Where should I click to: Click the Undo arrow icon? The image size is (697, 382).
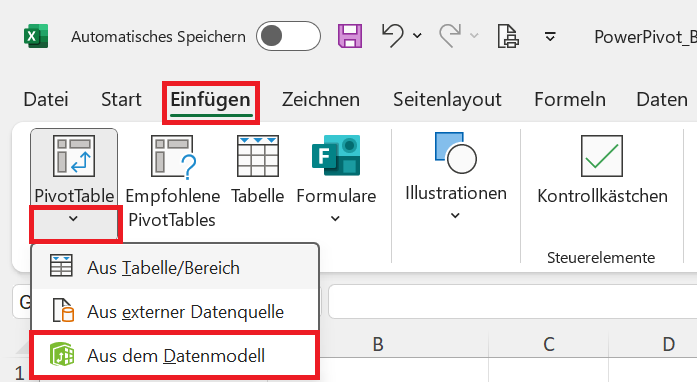(x=393, y=36)
